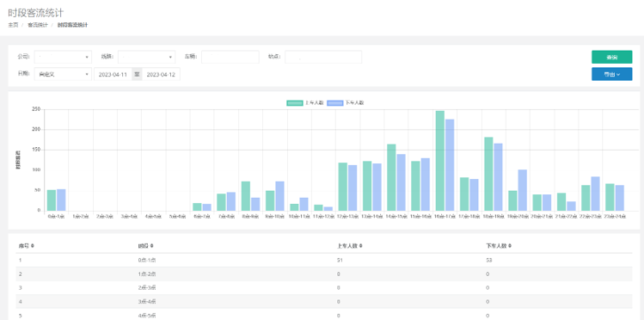
Task: Toggle the green 上车人数 legend swatch
Action: point(294,102)
